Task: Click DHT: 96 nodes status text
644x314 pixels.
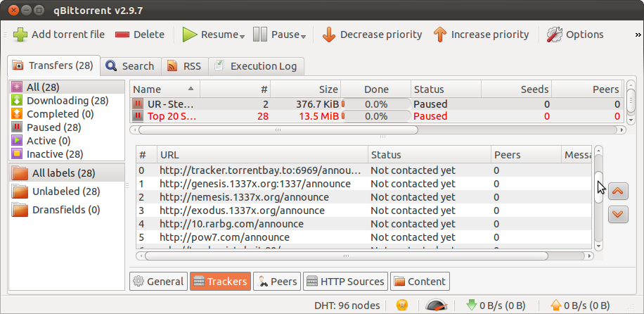Action: pos(347,306)
